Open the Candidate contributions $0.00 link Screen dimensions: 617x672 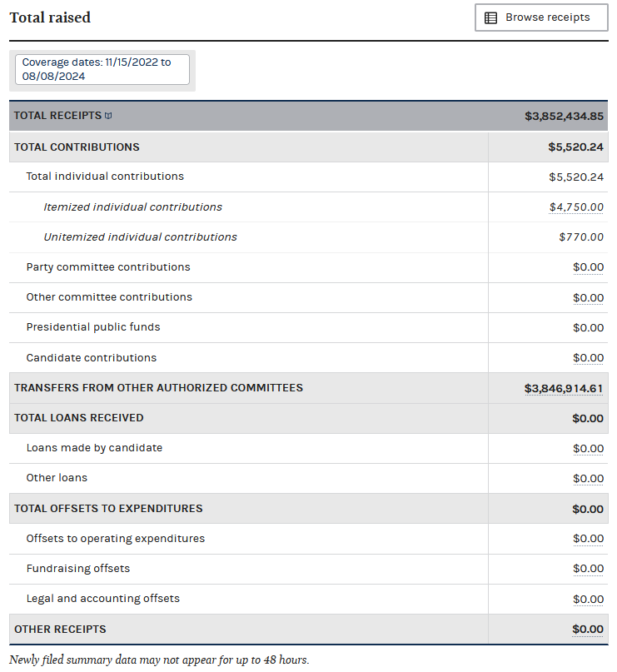[589, 358]
